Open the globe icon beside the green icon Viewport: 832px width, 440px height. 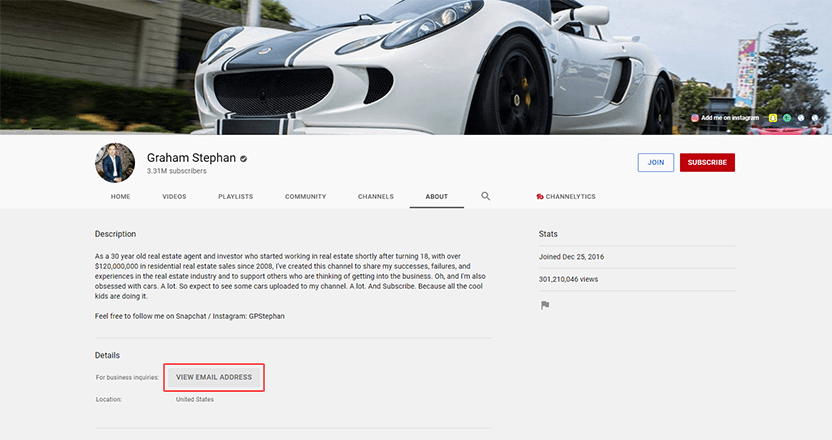(801, 118)
